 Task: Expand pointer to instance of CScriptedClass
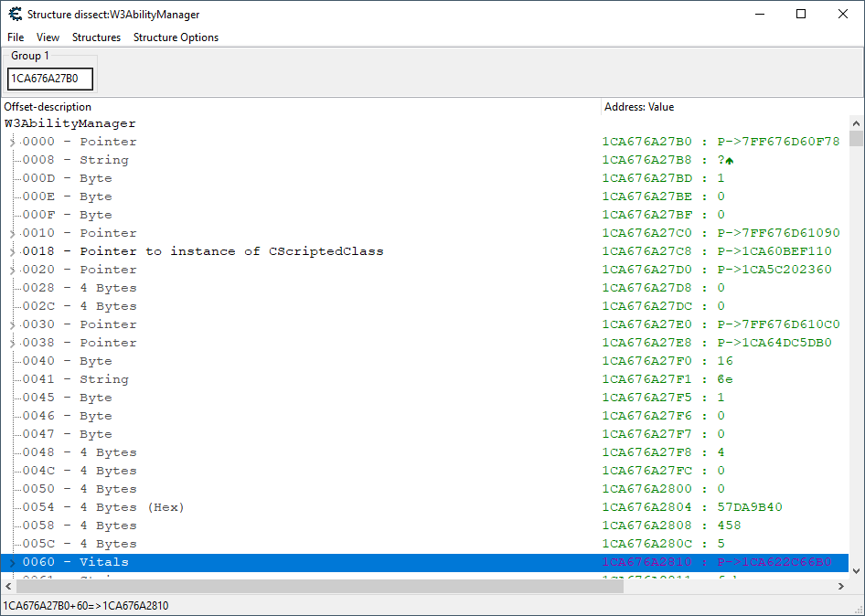coord(13,251)
